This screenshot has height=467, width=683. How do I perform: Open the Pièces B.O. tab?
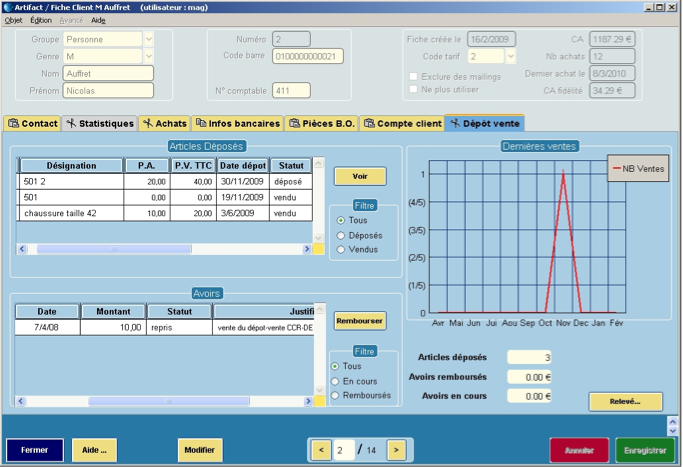[321, 123]
